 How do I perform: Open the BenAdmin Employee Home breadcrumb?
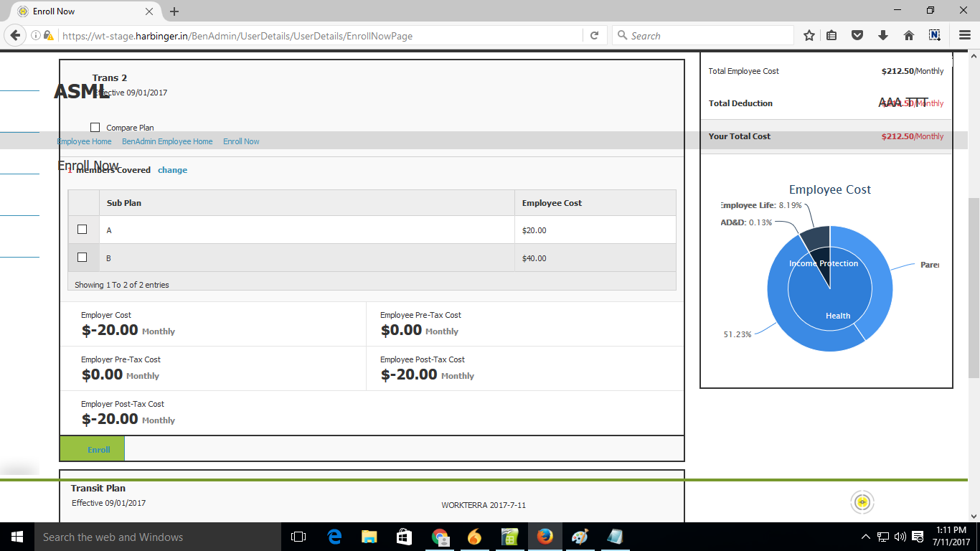(x=167, y=141)
